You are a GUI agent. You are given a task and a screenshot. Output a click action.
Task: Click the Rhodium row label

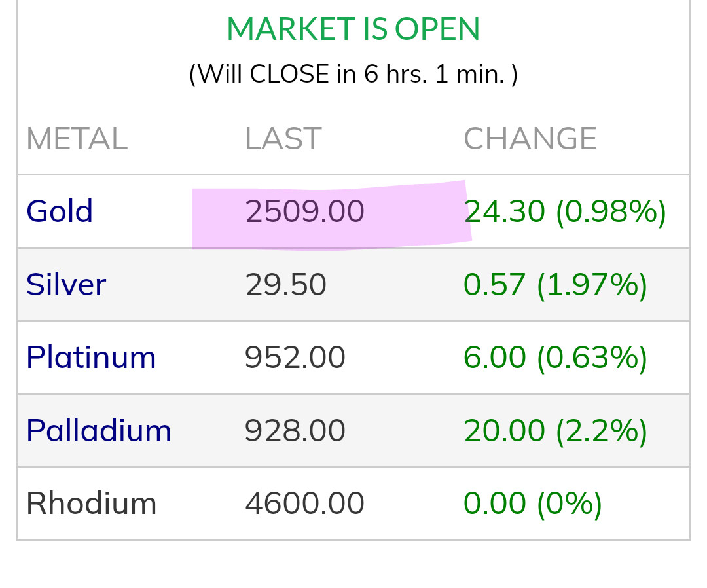click(x=91, y=504)
